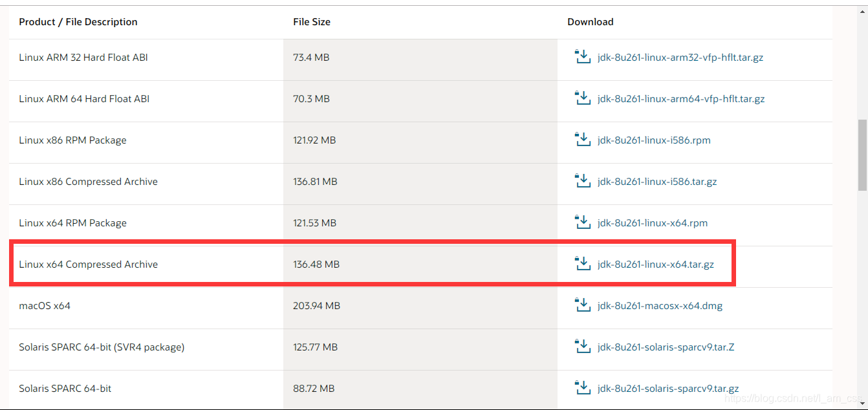Select 'Linux x86 Compressed Archive' text

pos(88,182)
